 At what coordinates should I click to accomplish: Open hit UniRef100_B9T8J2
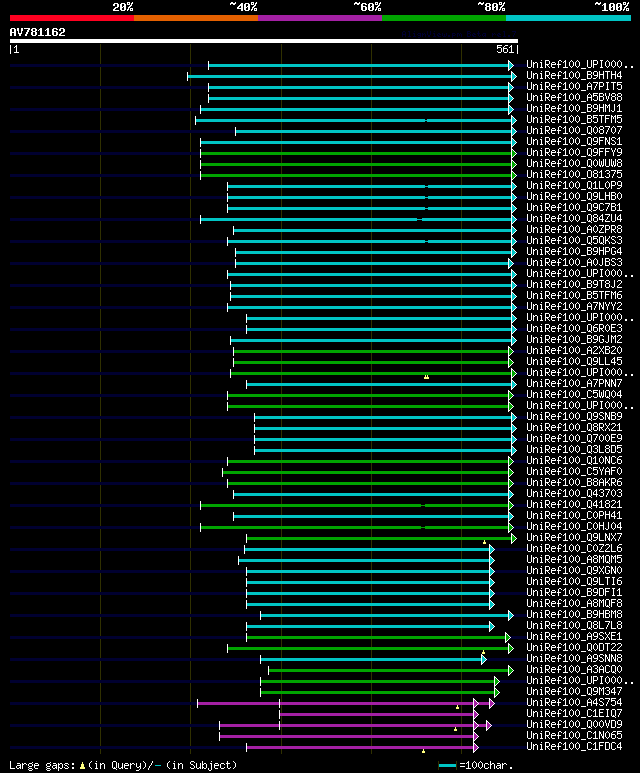[x=574, y=284]
